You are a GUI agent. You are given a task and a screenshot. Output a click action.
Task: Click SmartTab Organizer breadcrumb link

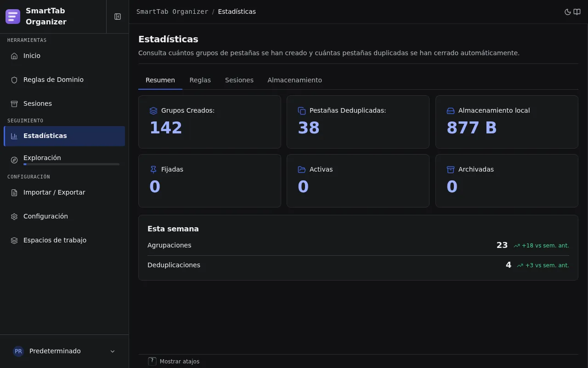[x=172, y=11]
